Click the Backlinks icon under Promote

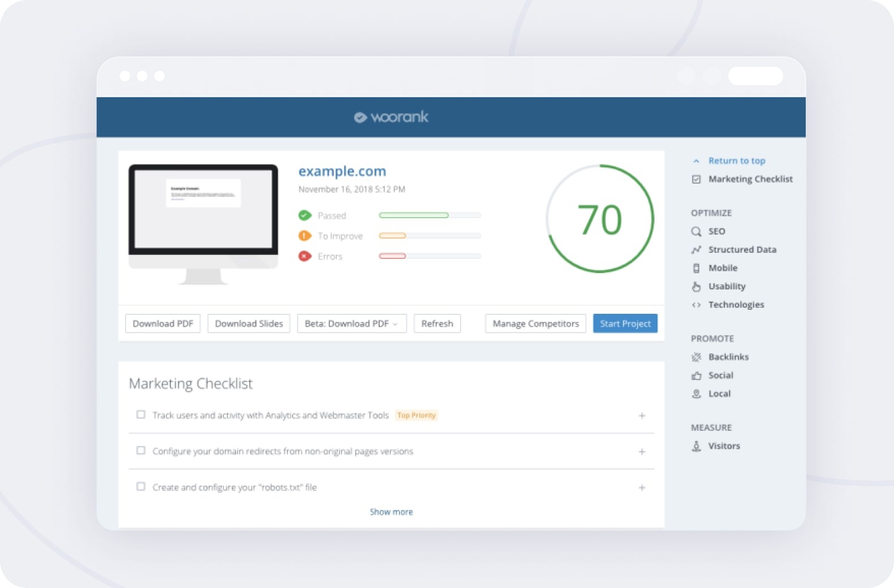(696, 357)
